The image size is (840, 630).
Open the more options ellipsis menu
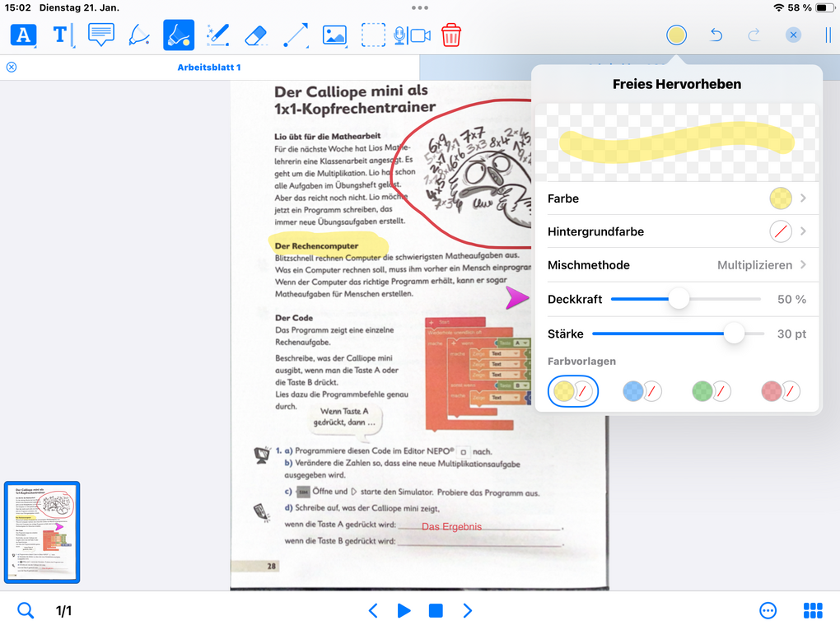click(768, 610)
